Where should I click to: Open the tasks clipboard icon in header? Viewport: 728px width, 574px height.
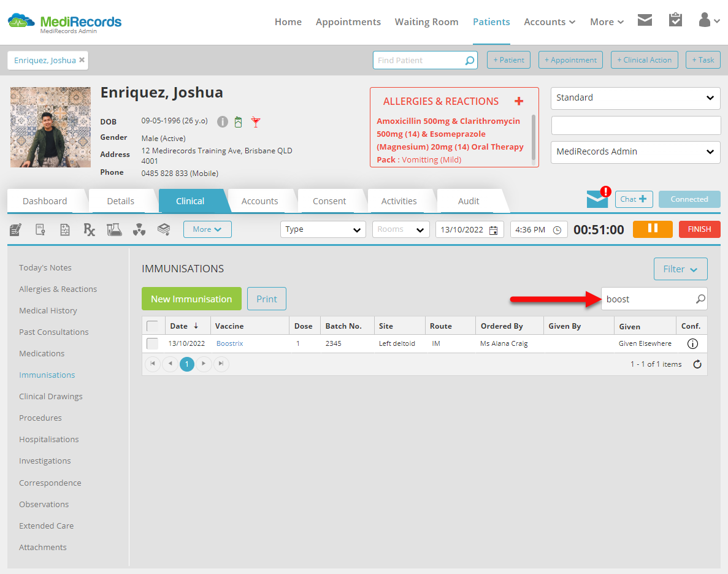pos(675,20)
